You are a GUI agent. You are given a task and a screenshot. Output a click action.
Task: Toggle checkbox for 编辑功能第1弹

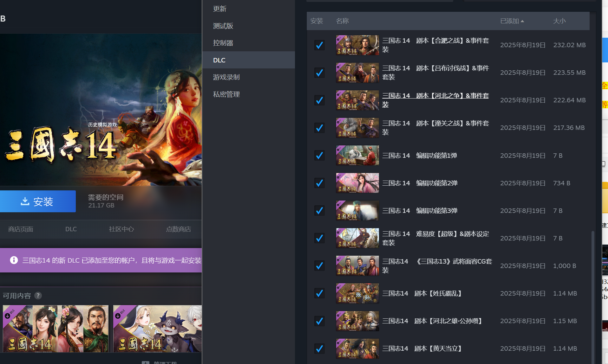click(x=319, y=155)
